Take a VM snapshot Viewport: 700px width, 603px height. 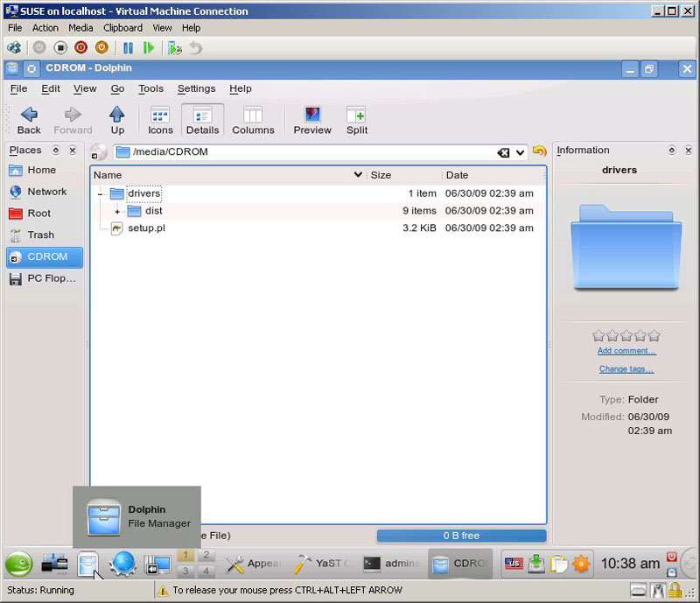tap(174, 47)
